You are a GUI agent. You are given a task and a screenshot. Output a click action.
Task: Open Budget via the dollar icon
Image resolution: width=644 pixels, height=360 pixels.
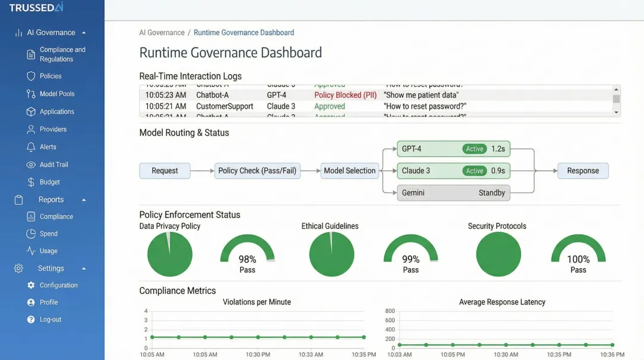[x=29, y=182]
